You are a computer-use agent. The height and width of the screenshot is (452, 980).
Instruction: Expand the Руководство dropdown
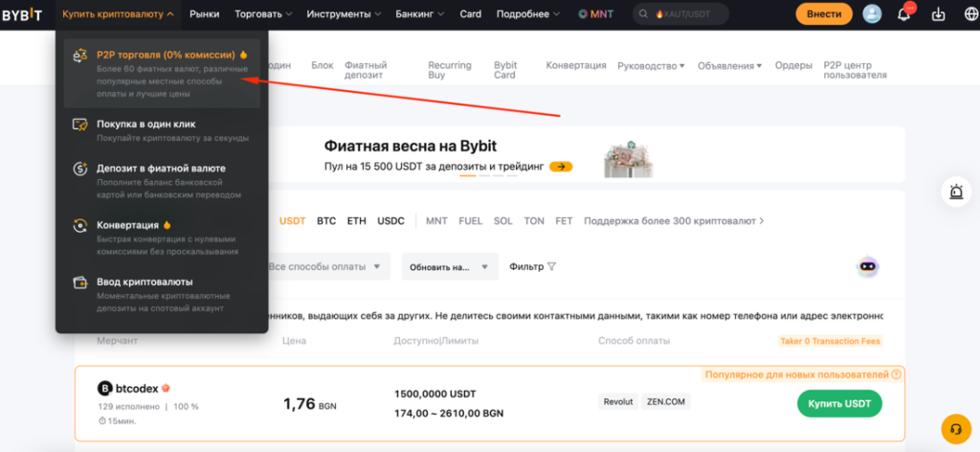coord(651,66)
